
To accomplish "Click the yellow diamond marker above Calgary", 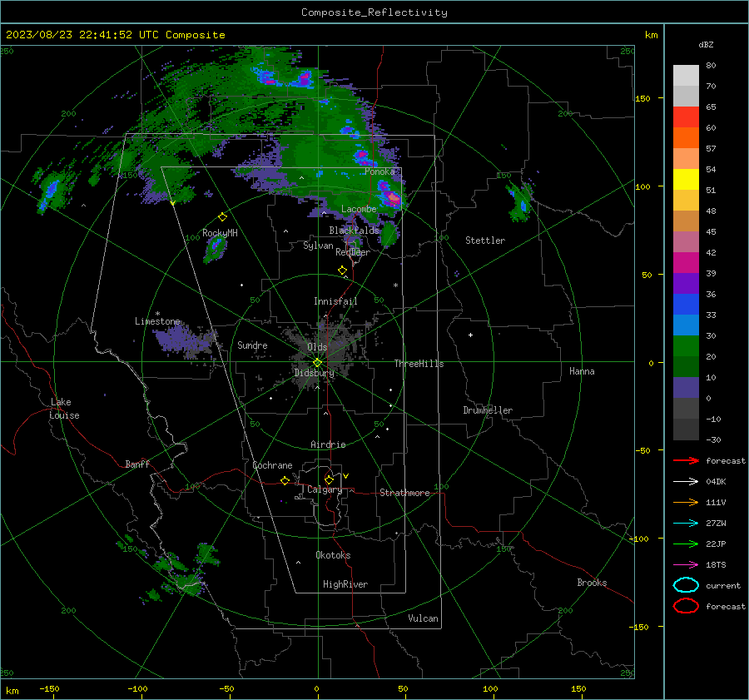I will tap(329, 479).
